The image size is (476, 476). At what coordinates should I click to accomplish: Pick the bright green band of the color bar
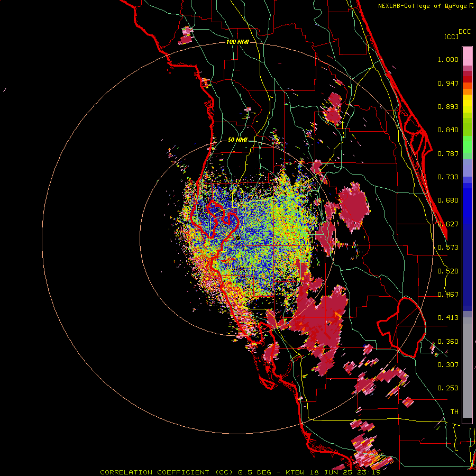(x=467, y=144)
